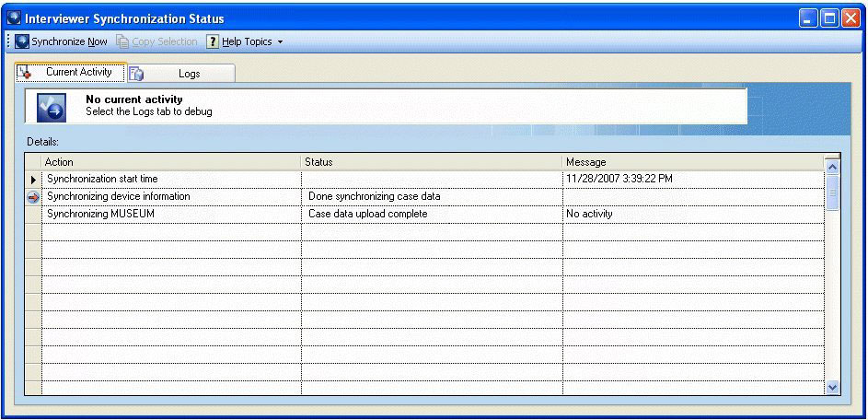Click red arrow icon beside Synchronizing device information
This screenshot has width=868, height=420.
coord(33,197)
